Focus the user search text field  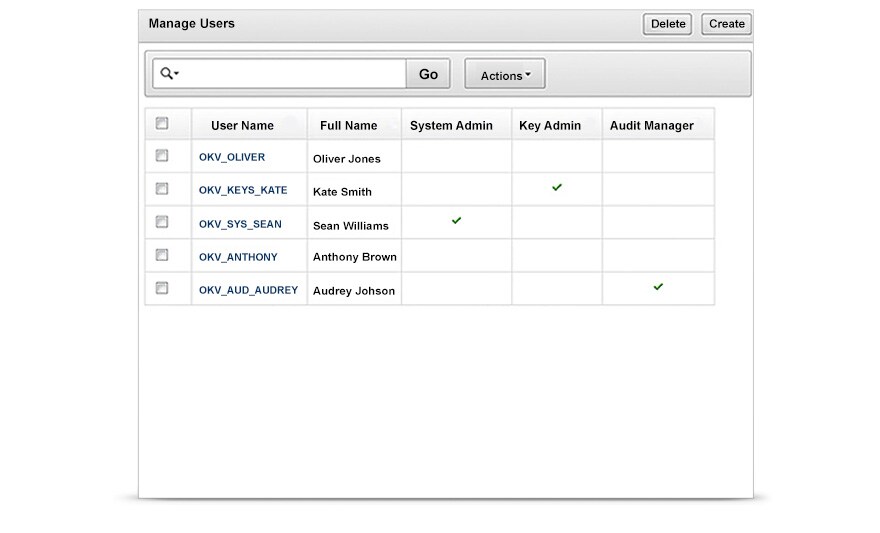click(x=292, y=74)
